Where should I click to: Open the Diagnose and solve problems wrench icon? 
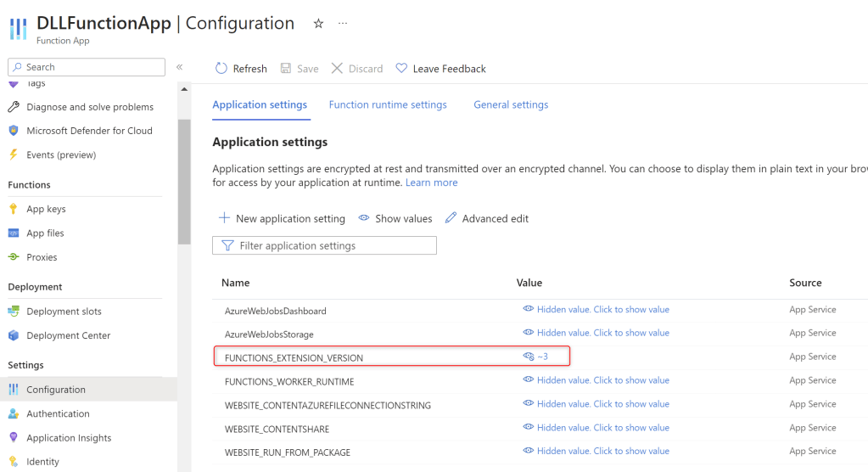14,107
